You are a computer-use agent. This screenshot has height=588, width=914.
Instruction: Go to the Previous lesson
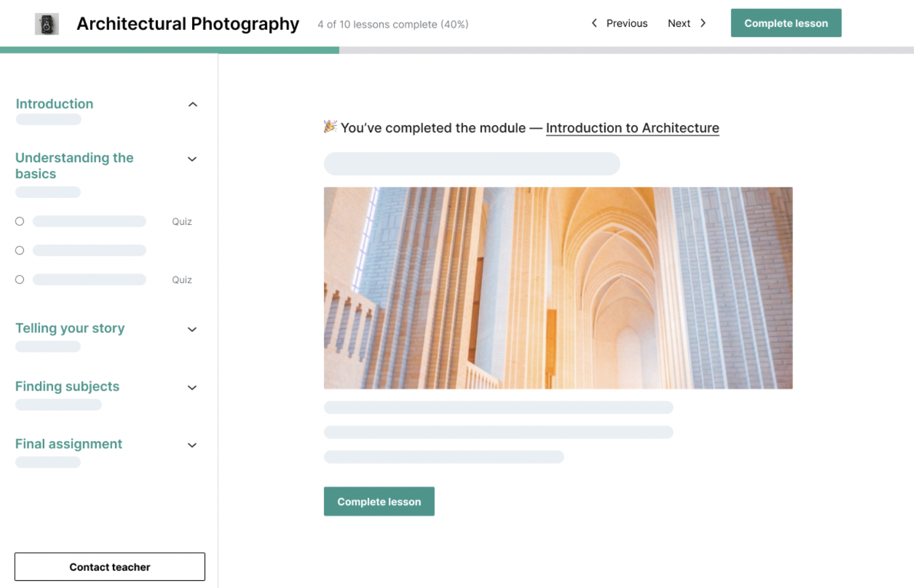[x=626, y=23]
